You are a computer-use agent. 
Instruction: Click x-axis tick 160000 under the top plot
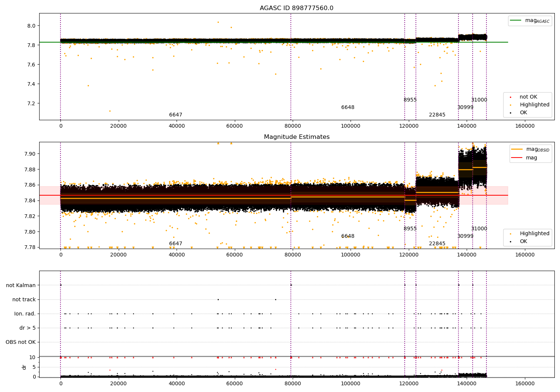[x=525, y=126]
